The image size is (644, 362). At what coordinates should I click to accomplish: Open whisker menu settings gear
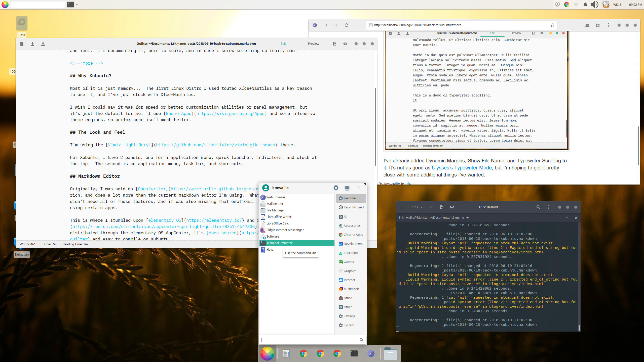pos(336,188)
